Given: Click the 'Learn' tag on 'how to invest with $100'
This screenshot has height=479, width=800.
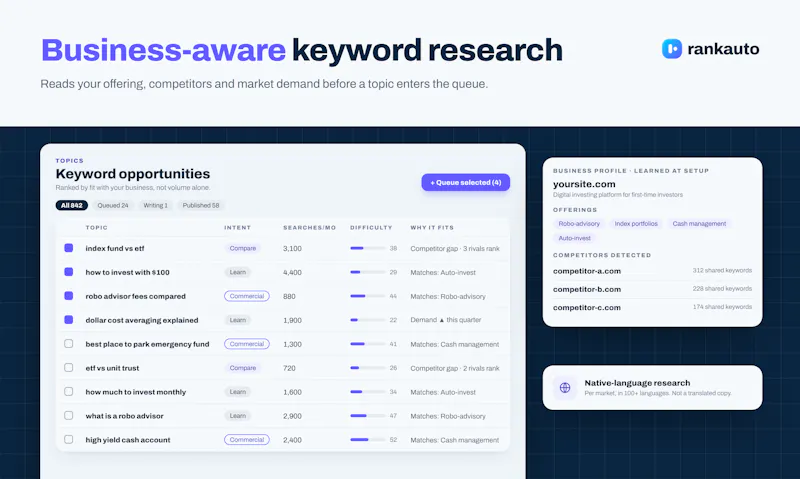Looking at the screenshot, I should coord(238,272).
